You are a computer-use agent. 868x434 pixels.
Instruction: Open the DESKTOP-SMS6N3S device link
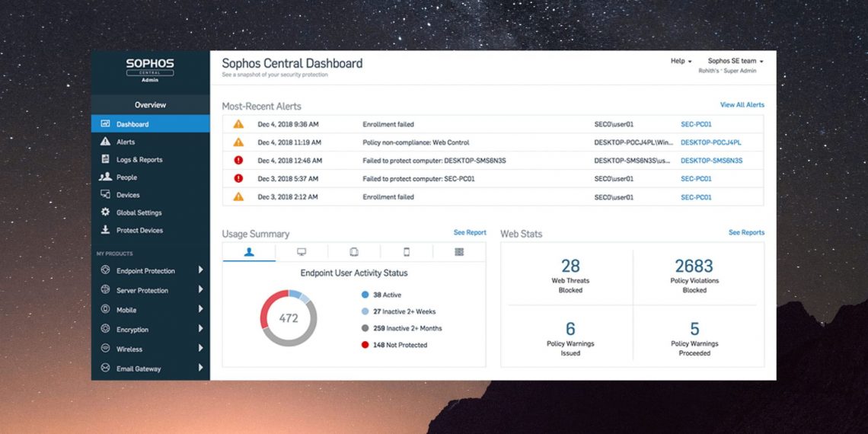point(711,161)
